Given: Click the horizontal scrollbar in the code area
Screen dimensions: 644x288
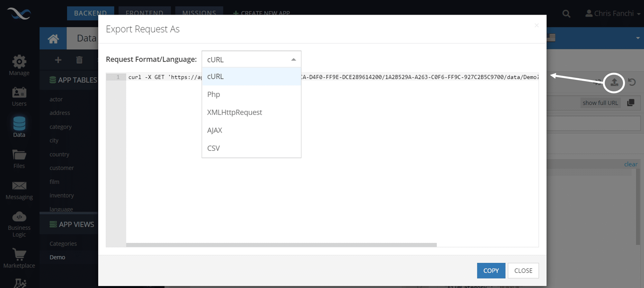Looking at the screenshot, I should (281, 245).
